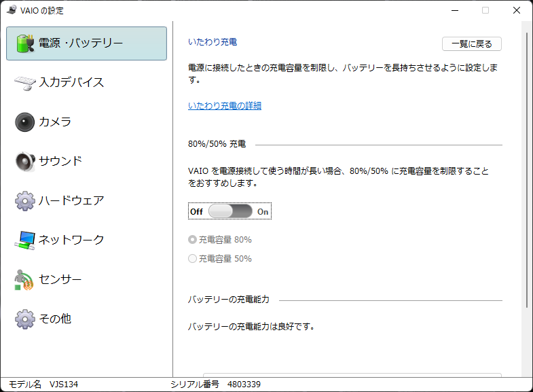Open the 入力デバイス category
533x392 pixels.
[x=86, y=83]
